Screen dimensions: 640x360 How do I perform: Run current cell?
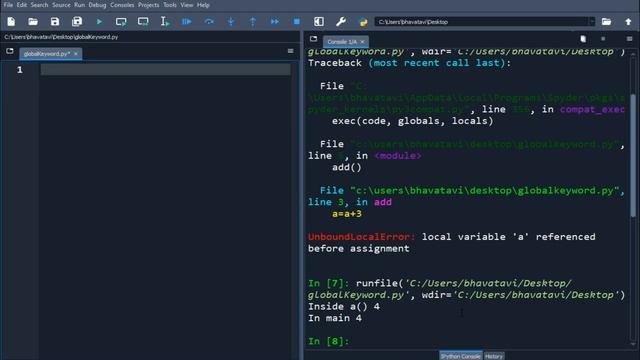point(121,22)
